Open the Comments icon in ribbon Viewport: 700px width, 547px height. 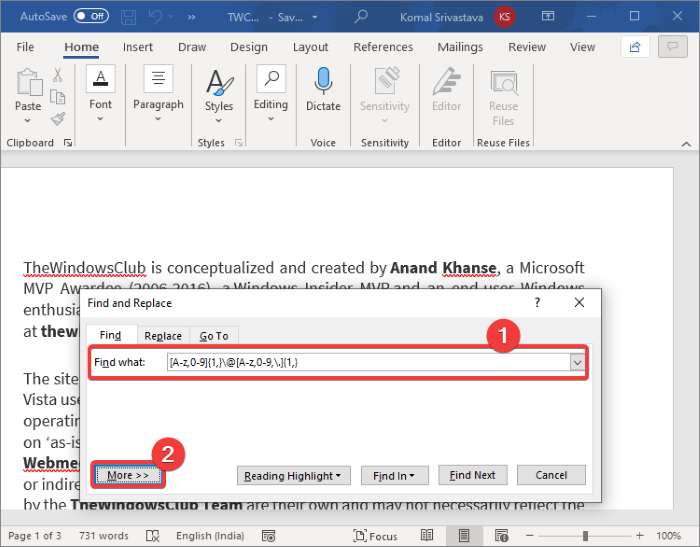pyautogui.click(x=672, y=47)
